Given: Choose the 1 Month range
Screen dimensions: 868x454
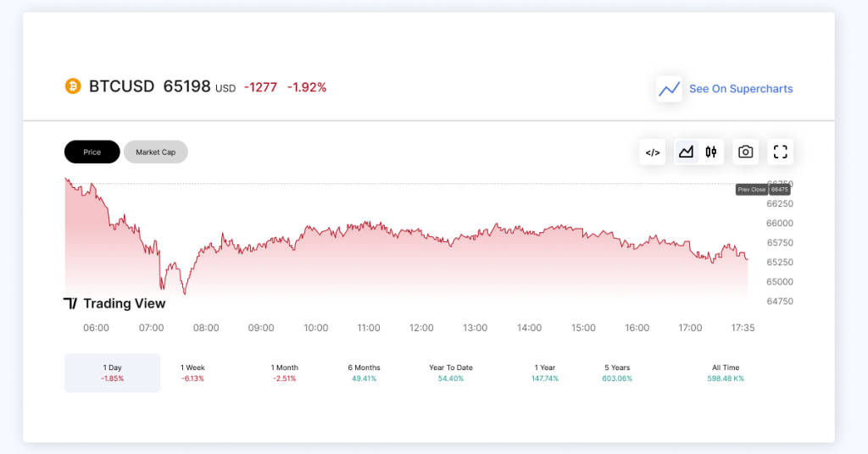Looking at the screenshot, I should pyautogui.click(x=285, y=373).
